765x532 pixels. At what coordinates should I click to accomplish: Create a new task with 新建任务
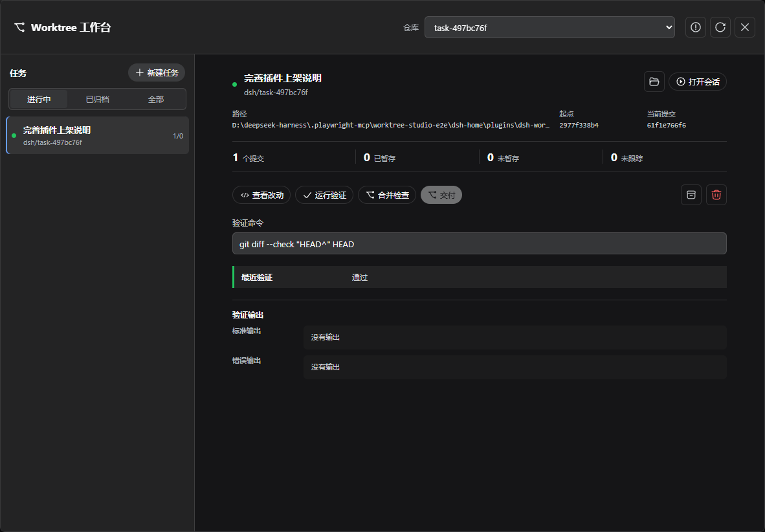pyautogui.click(x=157, y=72)
